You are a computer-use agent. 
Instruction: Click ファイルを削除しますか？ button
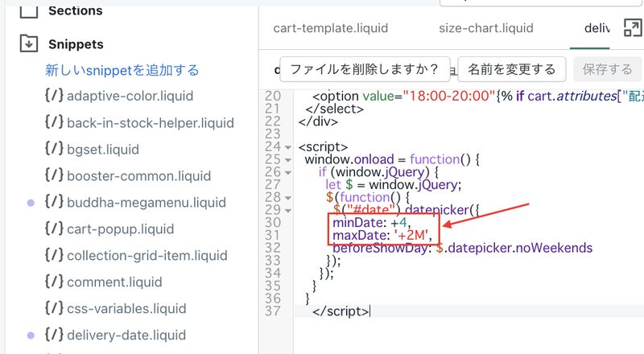coord(365,69)
